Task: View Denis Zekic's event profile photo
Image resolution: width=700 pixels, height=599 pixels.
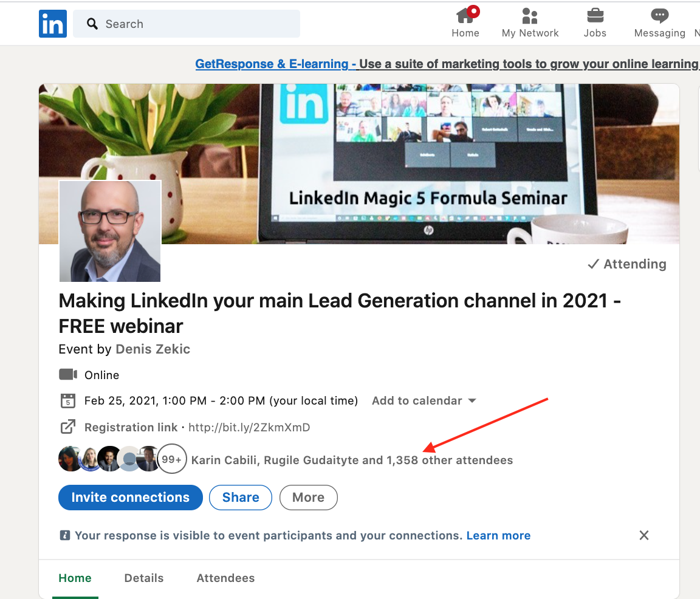Action: (x=110, y=231)
